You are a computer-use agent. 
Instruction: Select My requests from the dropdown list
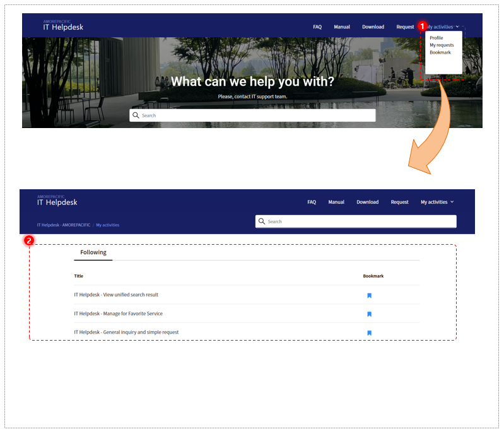pyautogui.click(x=442, y=45)
